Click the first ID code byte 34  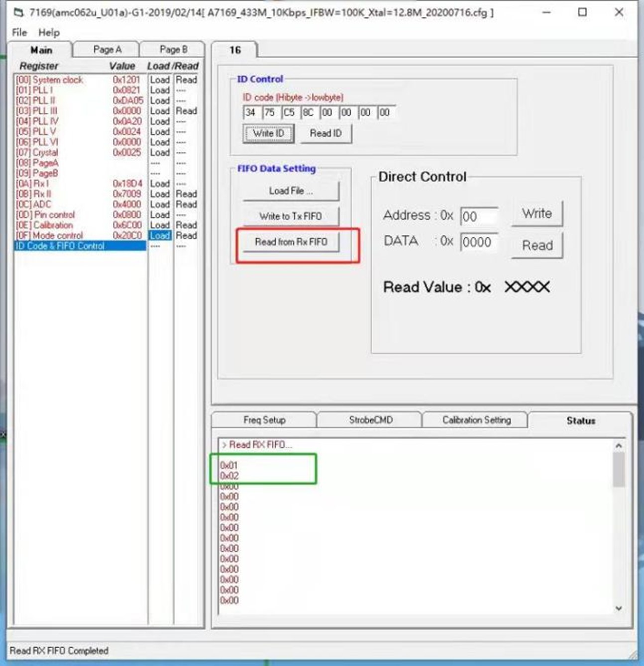click(252, 112)
